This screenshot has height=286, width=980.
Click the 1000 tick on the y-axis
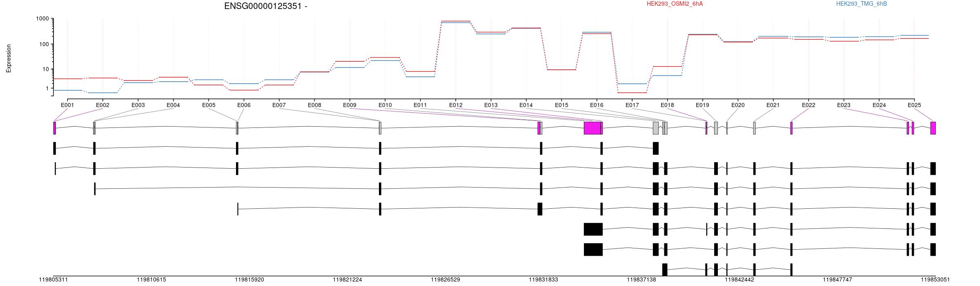tap(42, 19)
